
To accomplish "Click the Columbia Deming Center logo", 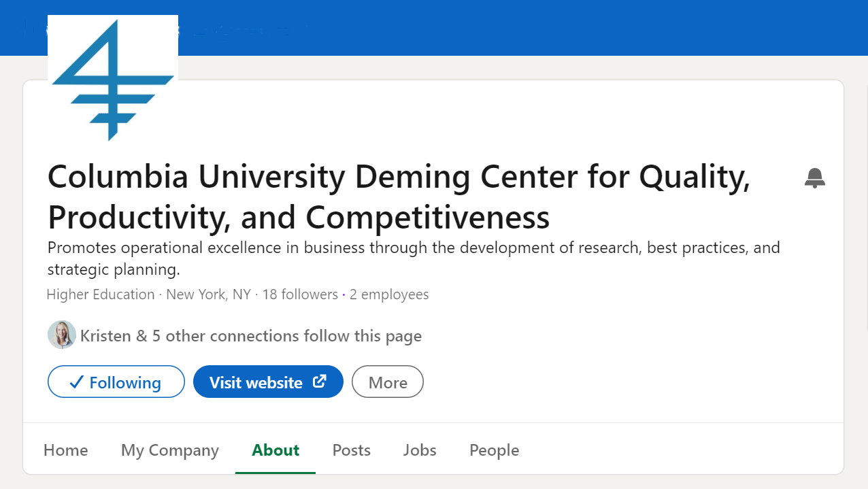I will coord(113,79).
